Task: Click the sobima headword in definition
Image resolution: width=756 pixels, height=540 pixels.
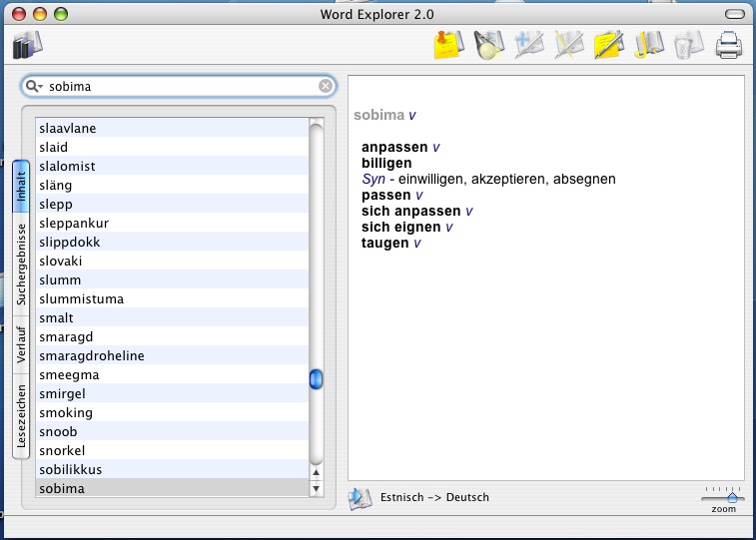Action: [378, 115]
